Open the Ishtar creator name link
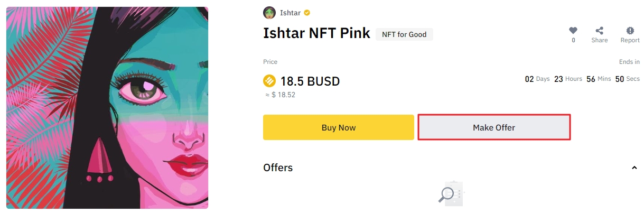The width and height of the screenshot is (644, 214). pos(290,13)
